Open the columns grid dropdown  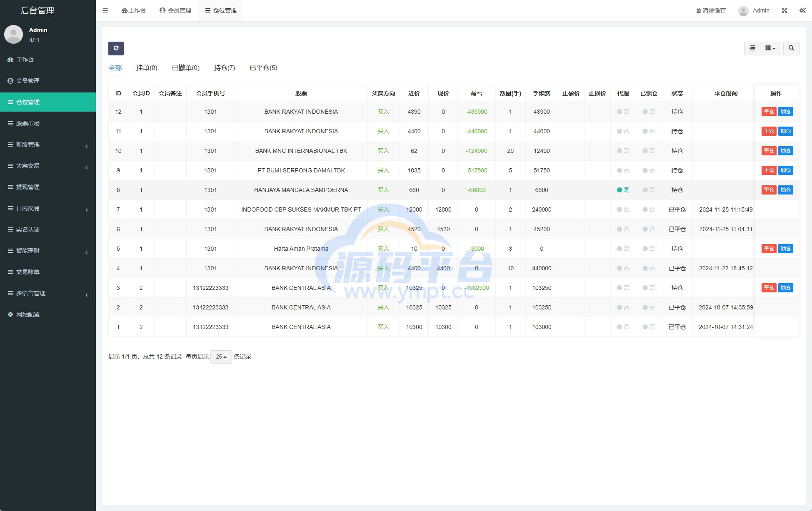(x=770, y=48)
